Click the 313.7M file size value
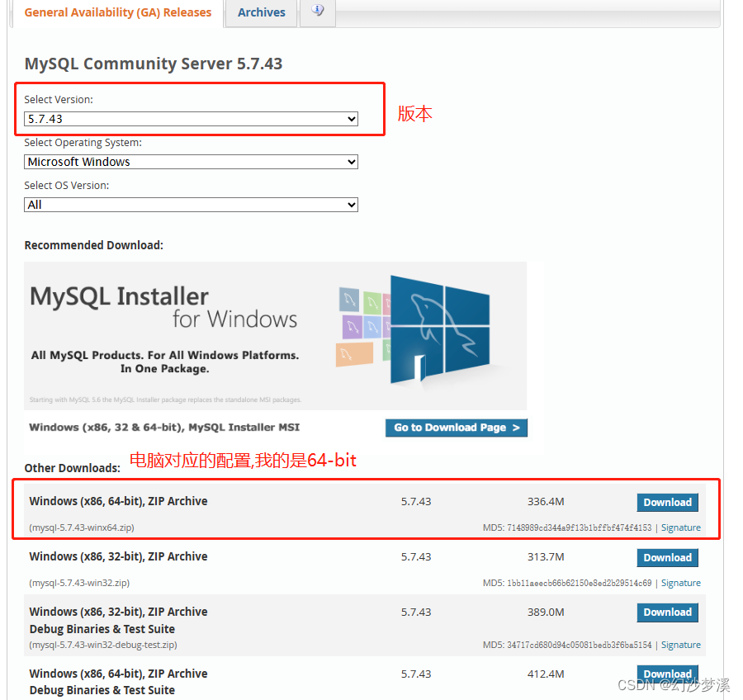 point(546,557)
